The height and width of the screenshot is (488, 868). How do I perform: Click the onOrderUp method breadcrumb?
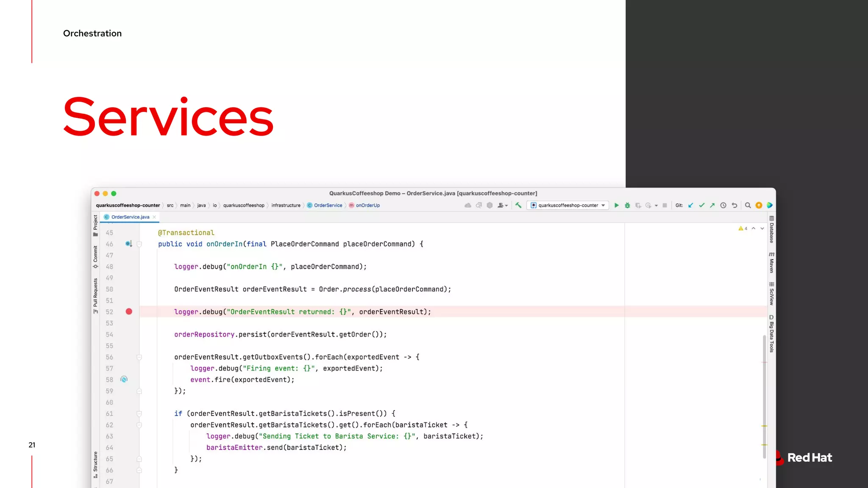pos(367,205)
